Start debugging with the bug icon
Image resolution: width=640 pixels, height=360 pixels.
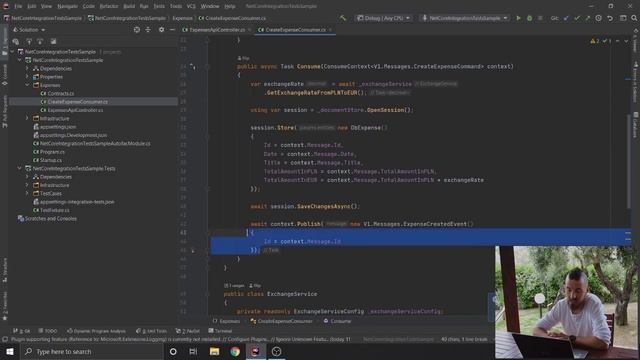529,18
